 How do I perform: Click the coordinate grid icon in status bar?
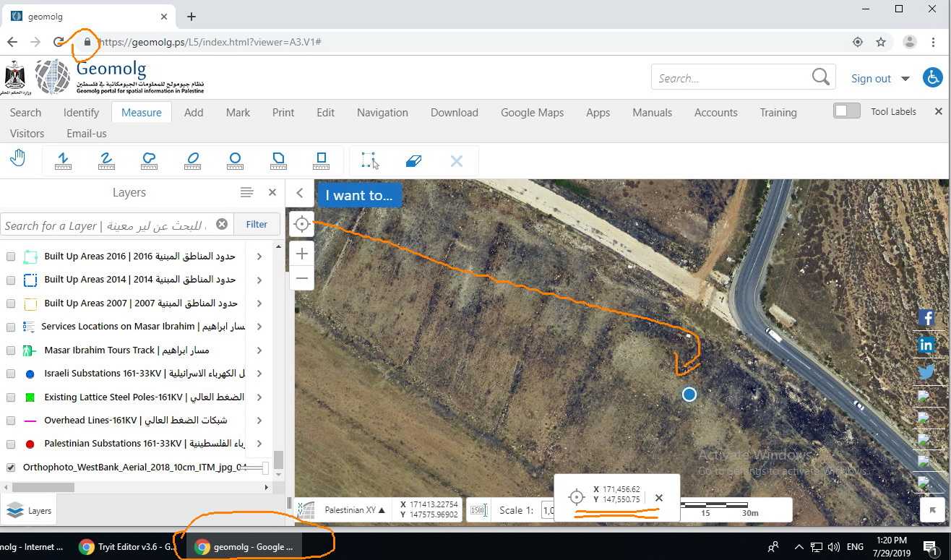[x=306, y=509]
